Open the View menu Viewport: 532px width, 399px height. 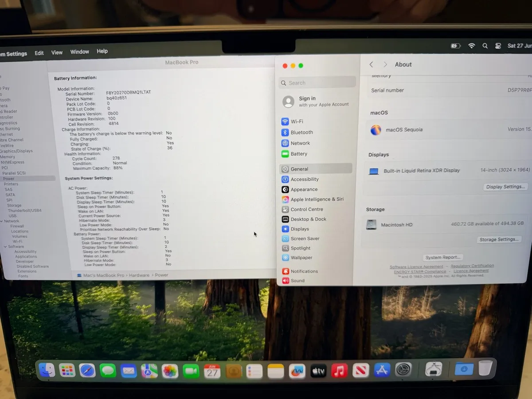click(57, 52)
